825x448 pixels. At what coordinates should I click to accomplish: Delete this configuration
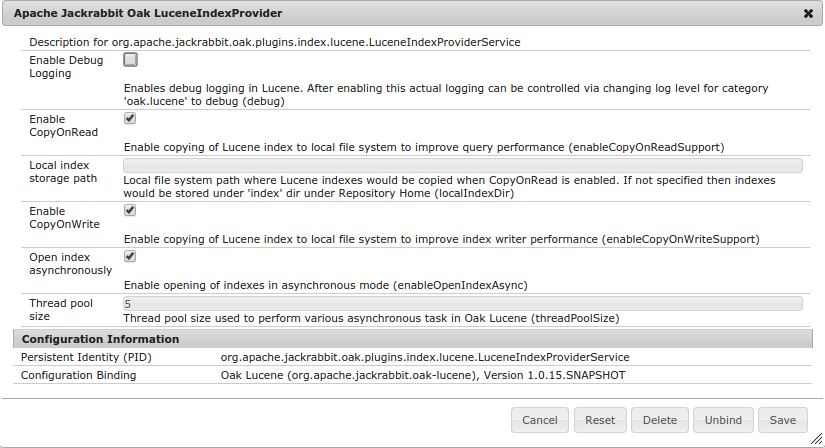pyautogui.click(x=660, y=420)
